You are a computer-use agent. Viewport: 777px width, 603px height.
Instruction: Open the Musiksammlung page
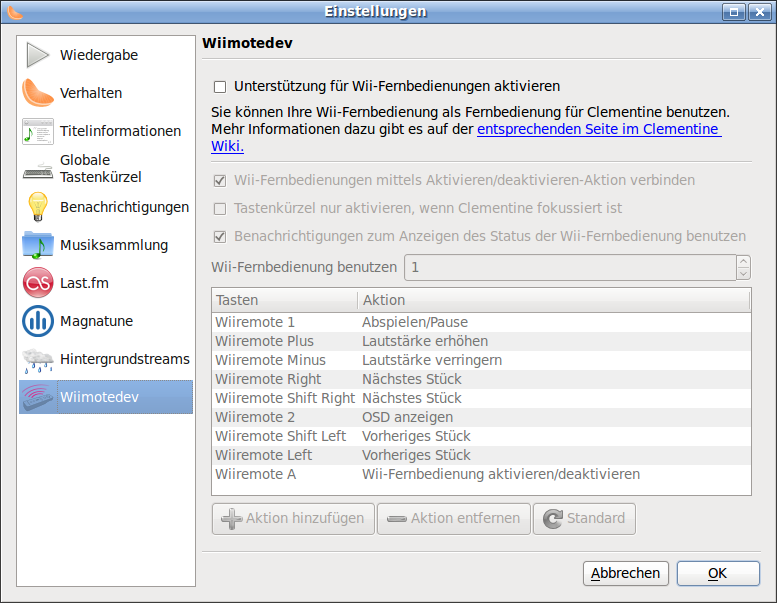point(106,245)
